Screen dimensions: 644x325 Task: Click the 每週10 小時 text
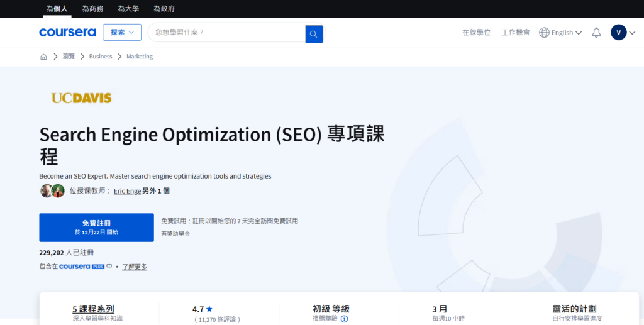[448, 319]
